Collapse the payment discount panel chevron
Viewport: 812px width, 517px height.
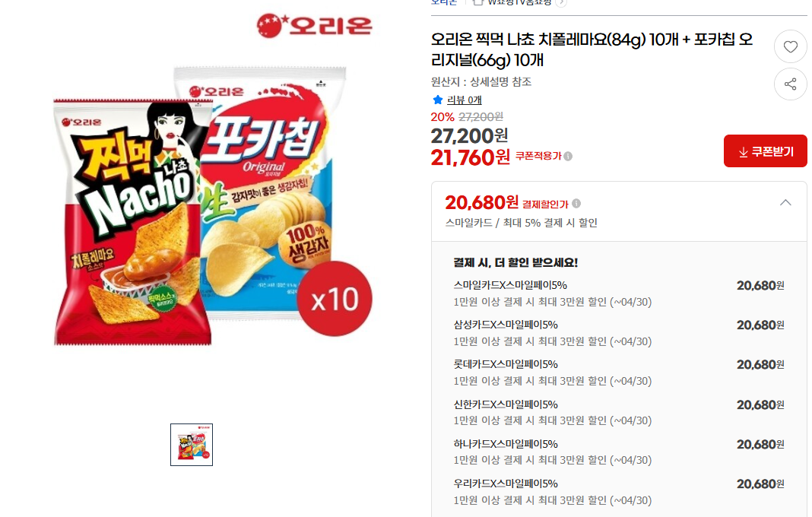785,202
